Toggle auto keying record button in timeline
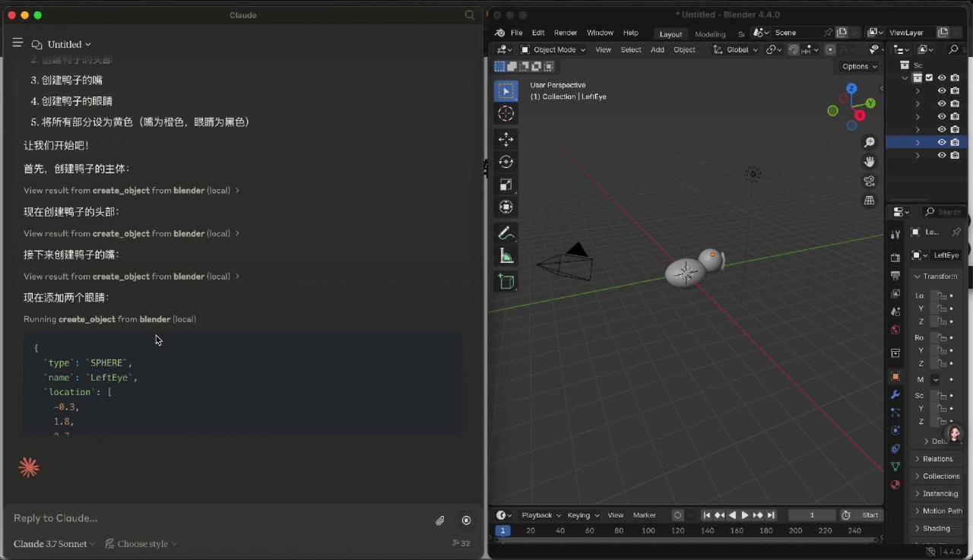This screenshot has height=560, width=973. click(x=677, y=515)
